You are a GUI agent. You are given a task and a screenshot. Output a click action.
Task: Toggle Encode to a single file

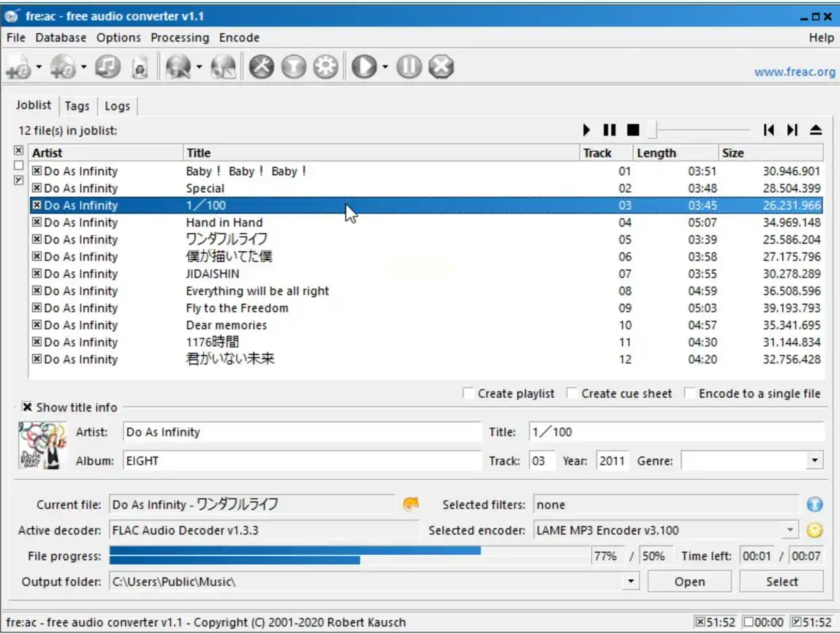point(689,393)
